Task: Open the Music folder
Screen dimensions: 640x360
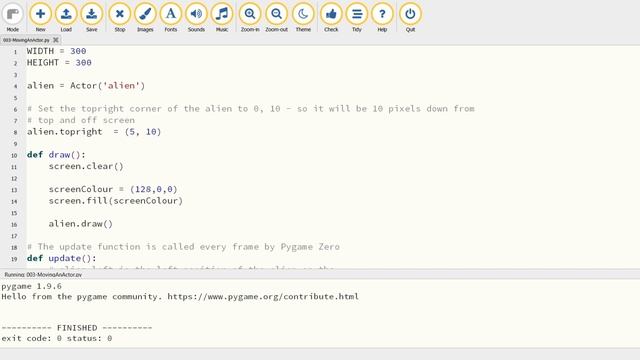Action: click(222, 17)
